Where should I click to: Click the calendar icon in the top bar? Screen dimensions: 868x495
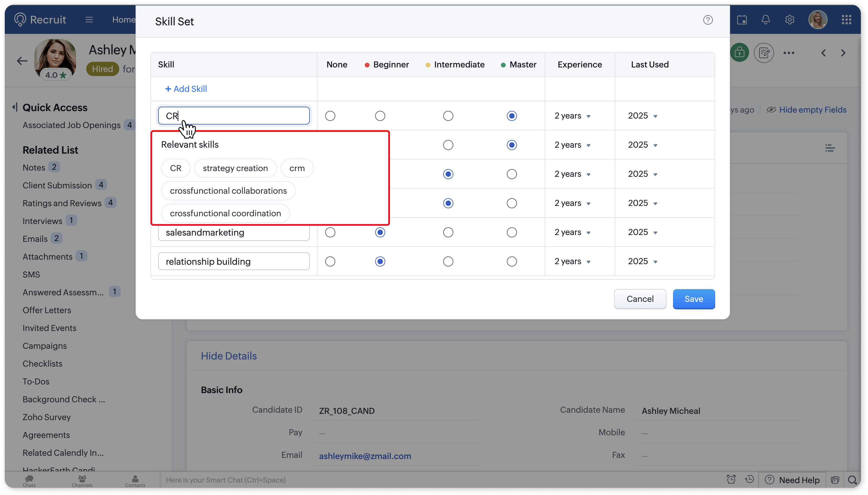click(x=741, y=20)
